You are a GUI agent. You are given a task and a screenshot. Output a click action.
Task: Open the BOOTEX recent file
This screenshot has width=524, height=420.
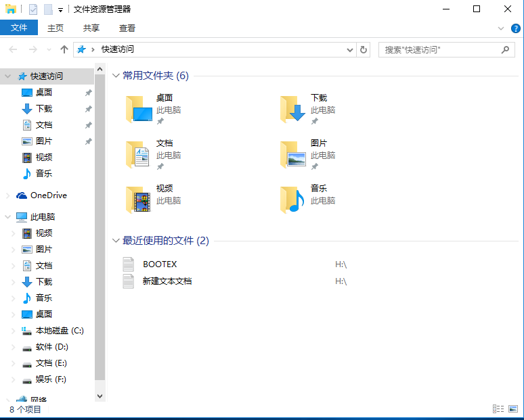click(x=160, y=264)
